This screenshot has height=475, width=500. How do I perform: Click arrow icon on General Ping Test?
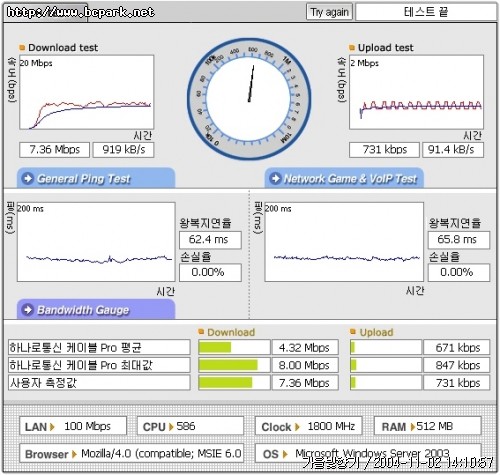[27, 178]
